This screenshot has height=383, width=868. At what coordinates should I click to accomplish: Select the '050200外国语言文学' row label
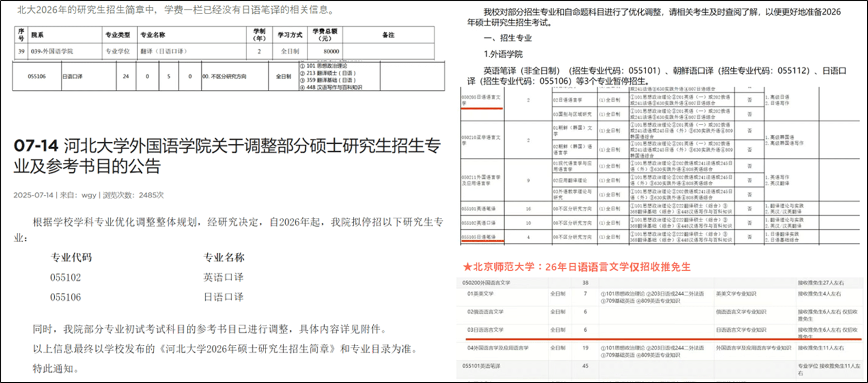486,283
